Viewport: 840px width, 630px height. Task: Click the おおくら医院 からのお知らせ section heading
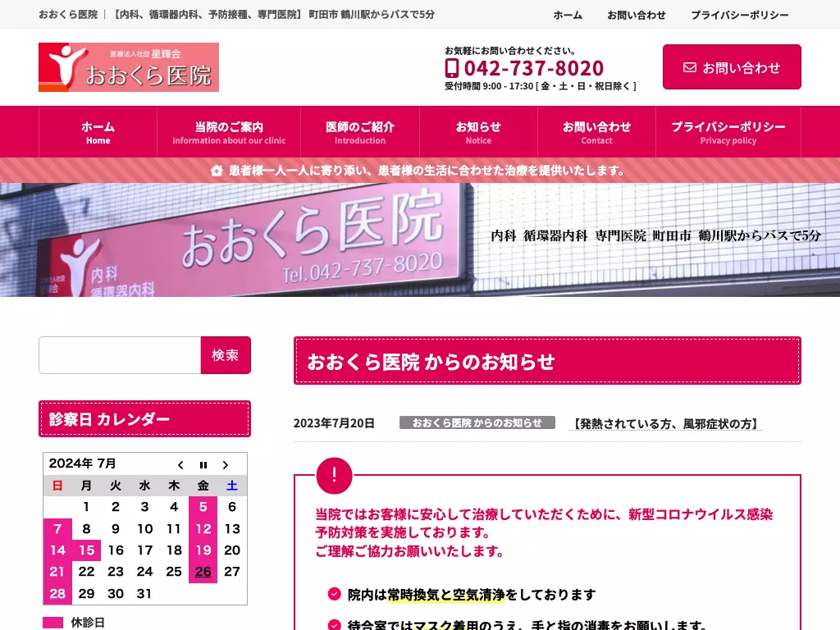pyautogui.click(x=547, y=361)
